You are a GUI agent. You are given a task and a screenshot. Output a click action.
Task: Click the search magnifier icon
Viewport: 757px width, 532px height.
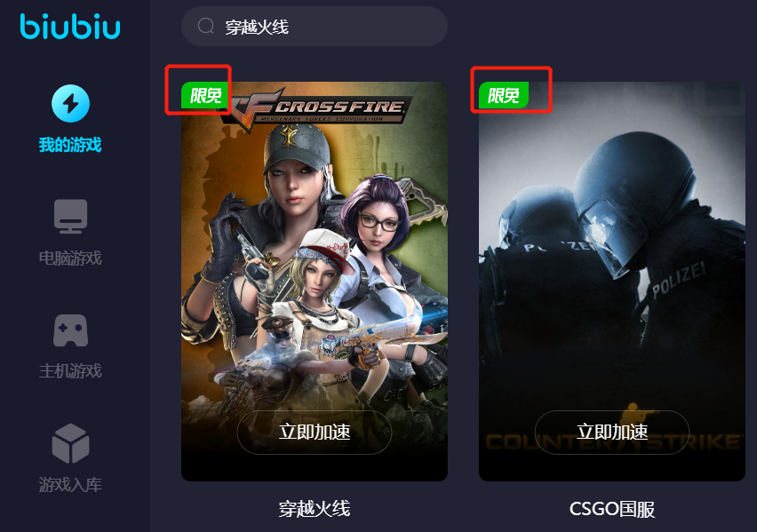(x=206, y=26)
